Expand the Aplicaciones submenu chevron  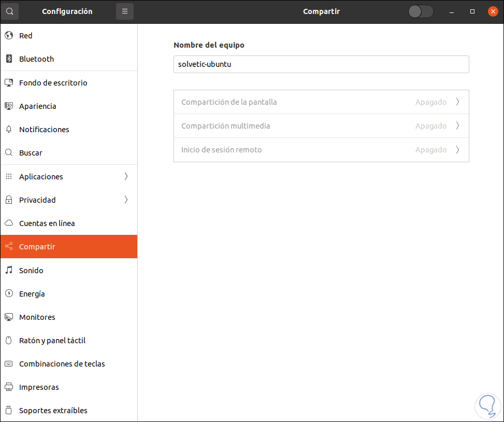pos(126,177)
